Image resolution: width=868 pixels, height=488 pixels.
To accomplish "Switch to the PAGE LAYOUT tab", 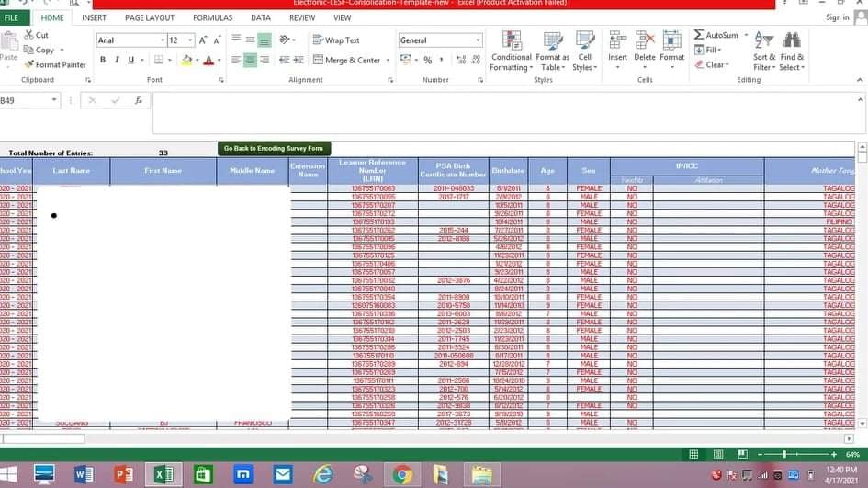I will [150, 17].
